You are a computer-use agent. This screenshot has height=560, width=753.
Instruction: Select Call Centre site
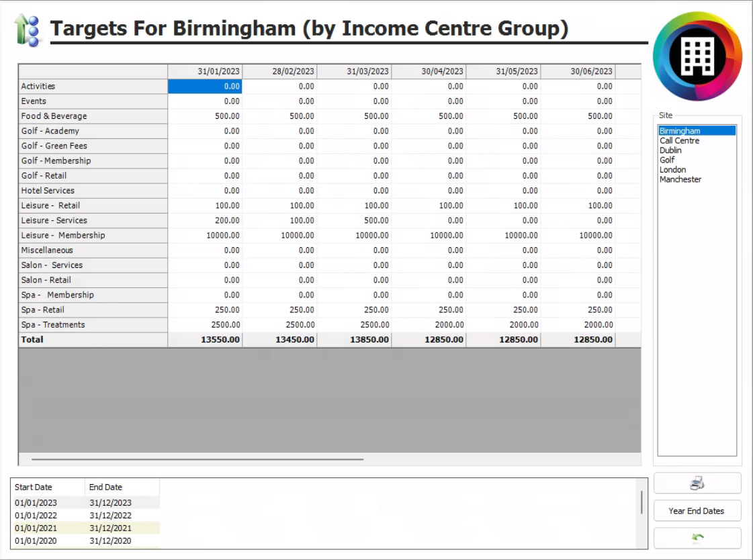click(x=697, y=140)
